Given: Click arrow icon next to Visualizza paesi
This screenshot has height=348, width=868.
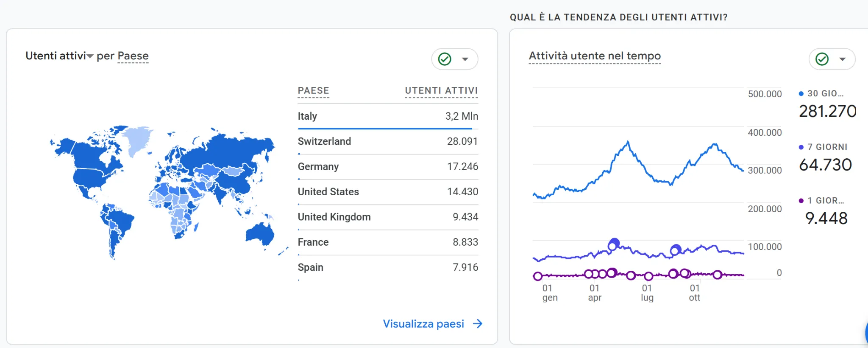Looking at the screenshot, I should (x=478, y=324).
